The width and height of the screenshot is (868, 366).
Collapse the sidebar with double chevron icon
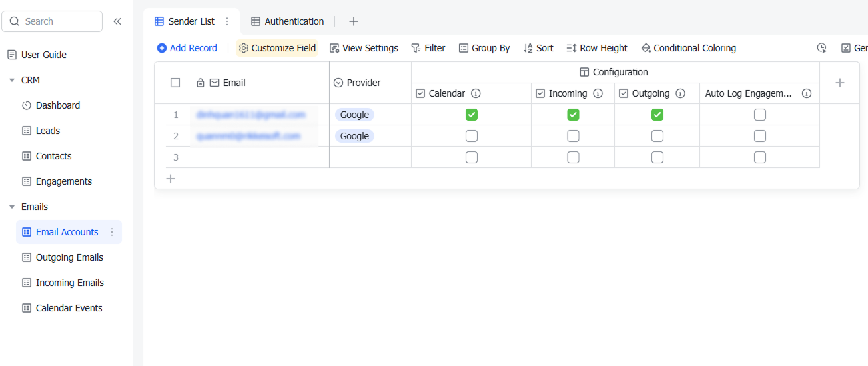(x=117, y=21)
